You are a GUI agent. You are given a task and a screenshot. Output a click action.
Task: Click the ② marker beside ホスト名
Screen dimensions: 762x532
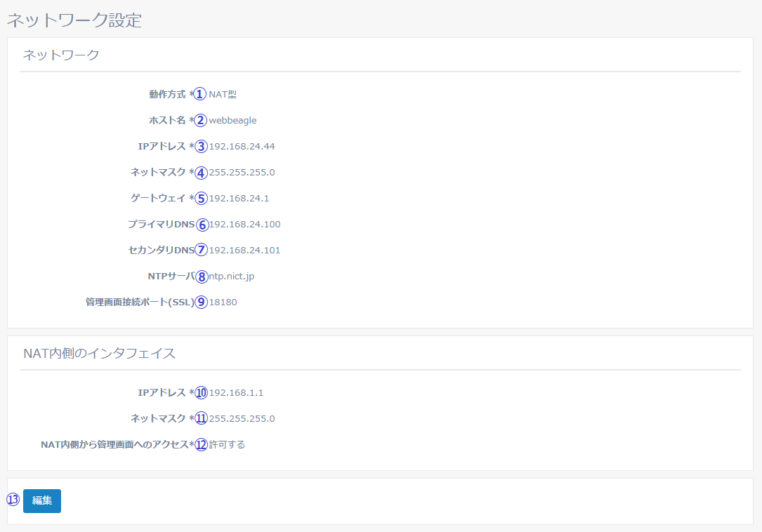coord(201,120)
